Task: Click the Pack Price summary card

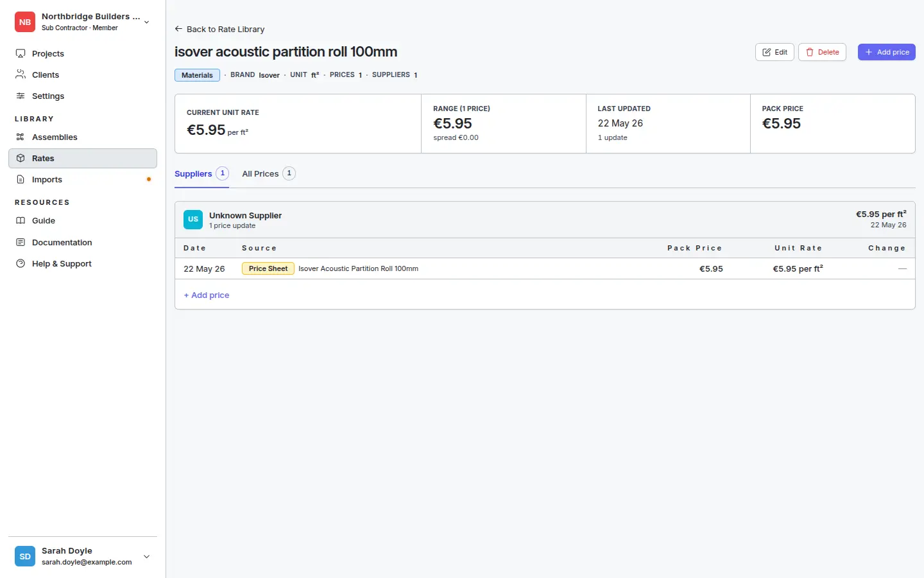Action: coord(833,123)
